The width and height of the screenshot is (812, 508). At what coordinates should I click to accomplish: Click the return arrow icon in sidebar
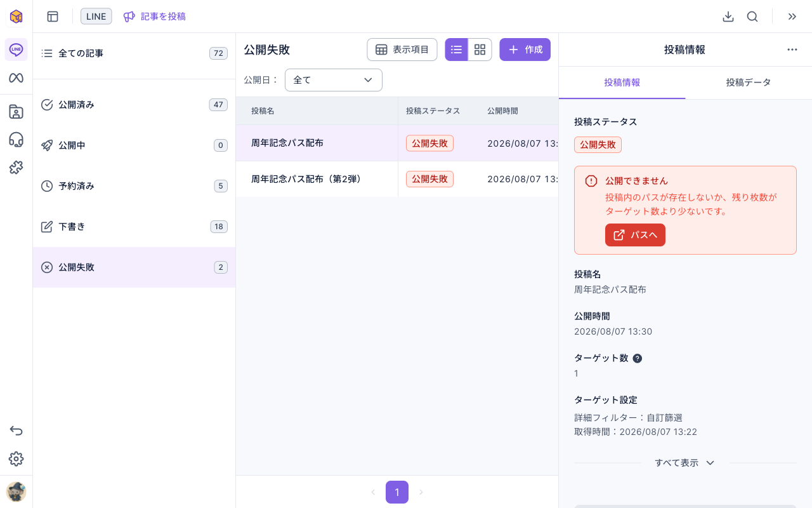click(16, 431)
